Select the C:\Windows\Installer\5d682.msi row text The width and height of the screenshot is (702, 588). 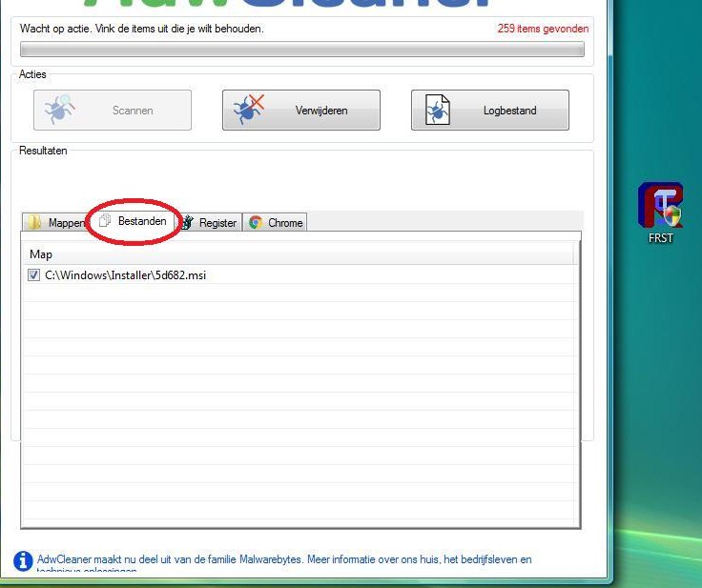[125, 274]
